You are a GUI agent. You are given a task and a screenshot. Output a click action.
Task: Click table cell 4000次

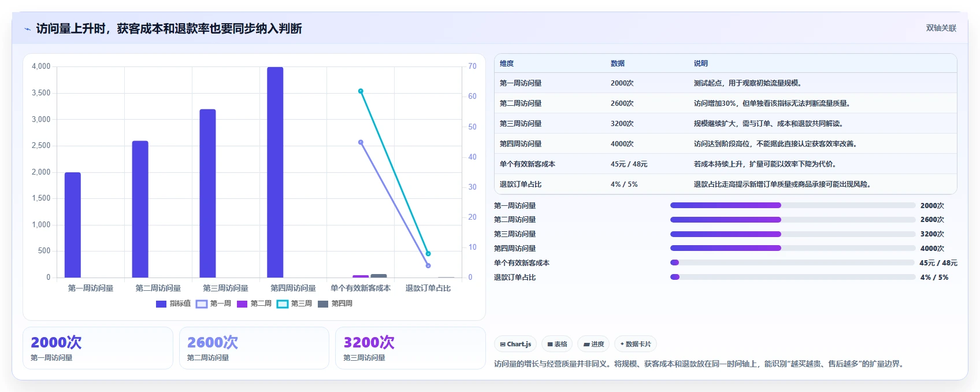[622, 144]
